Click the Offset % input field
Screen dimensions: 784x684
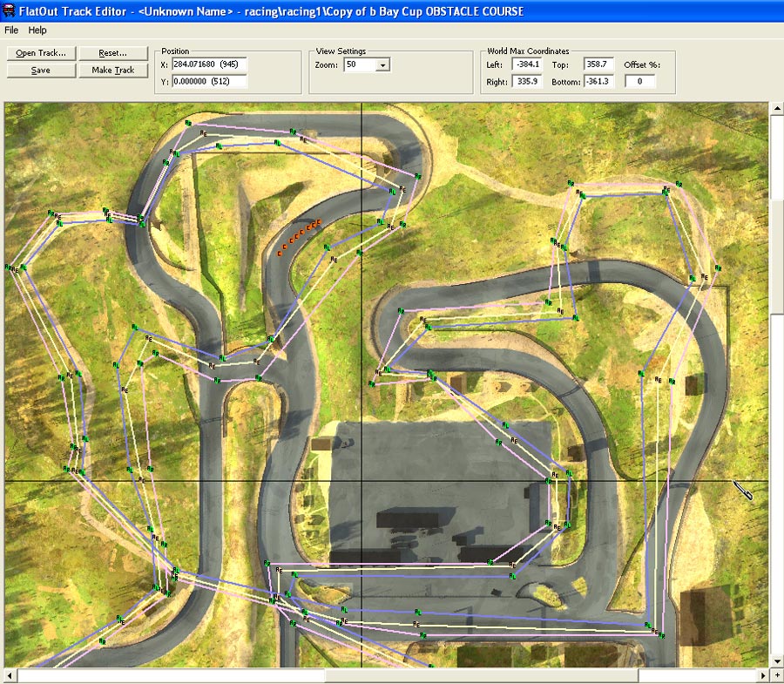click(639, 82)
